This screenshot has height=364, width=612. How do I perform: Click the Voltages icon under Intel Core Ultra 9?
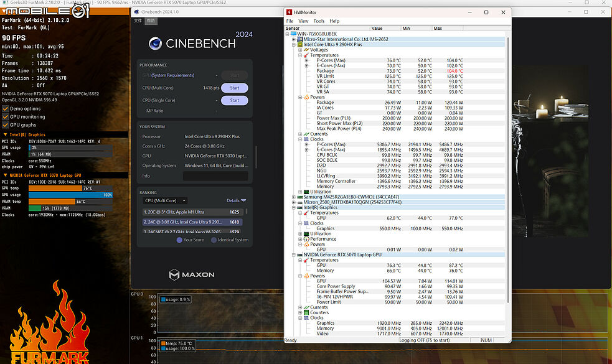pyautogui.click(x=306, y=50)
